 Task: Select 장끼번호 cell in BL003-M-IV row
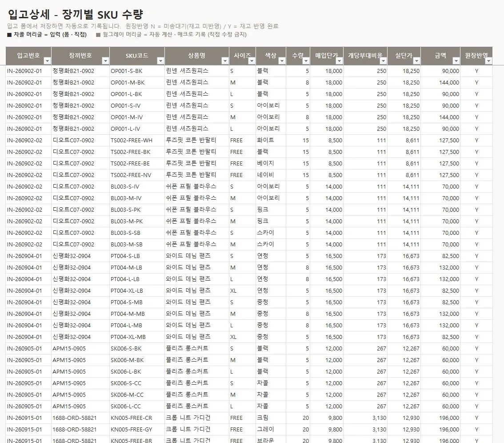tap(80, 198)
